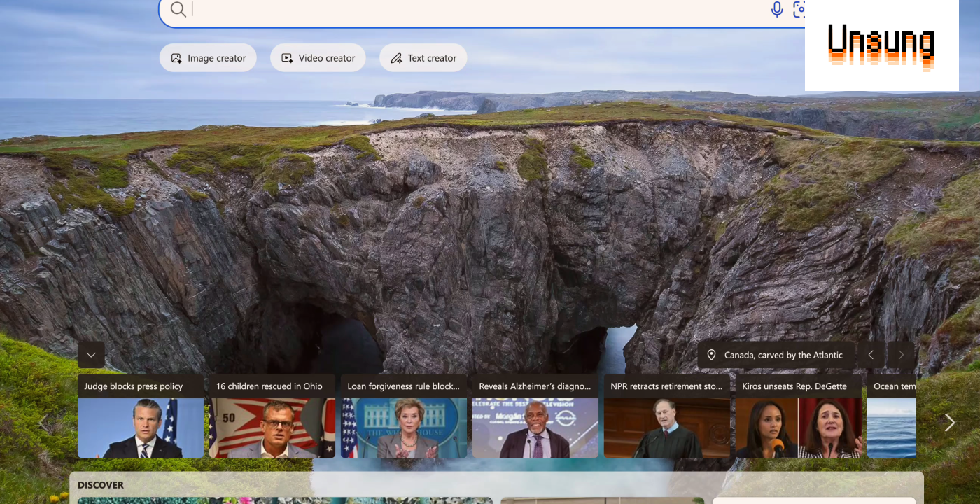Advance news carousel with right arrow

point(950,422)
